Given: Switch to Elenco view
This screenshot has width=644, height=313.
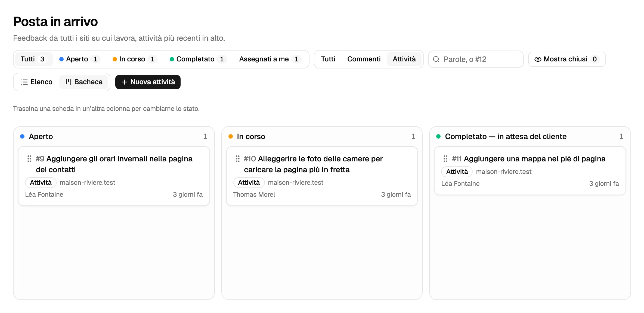Looking at the screenshot, I should [37, 82].
